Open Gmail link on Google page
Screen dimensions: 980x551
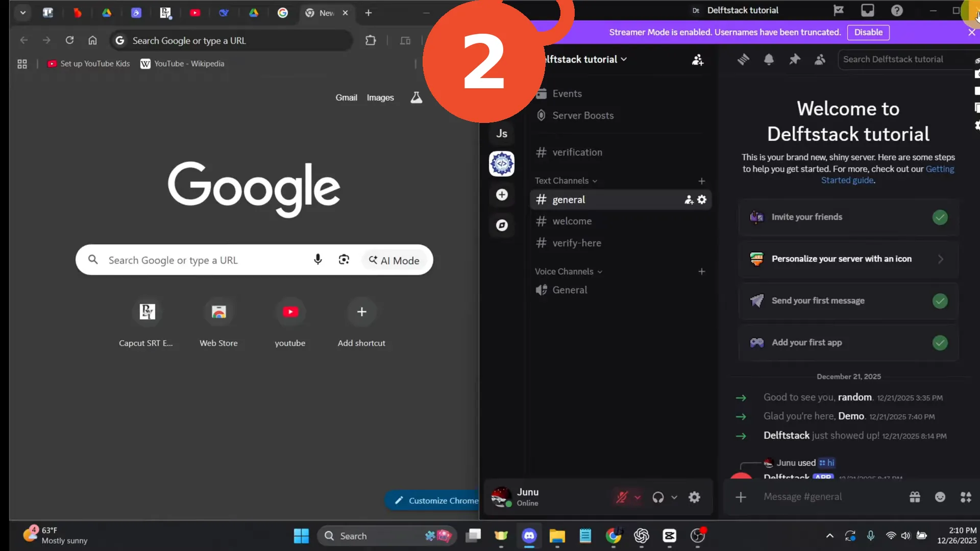coord(346,97)
